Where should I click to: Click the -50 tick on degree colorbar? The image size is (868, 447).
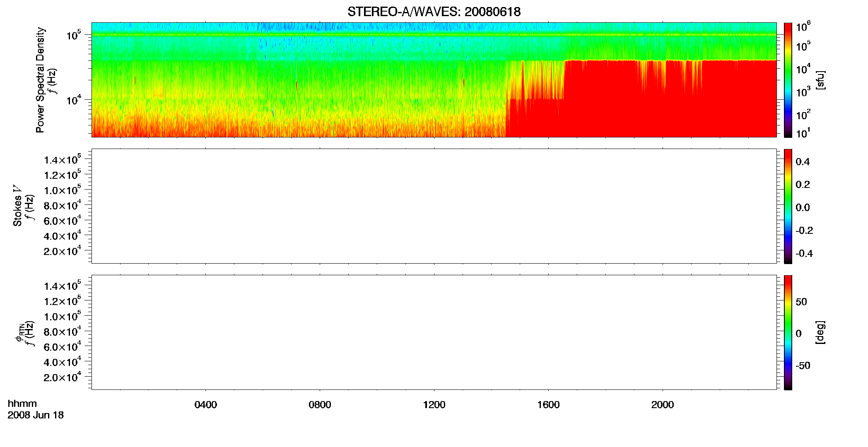pyautogui.click(x=803, y=366)
